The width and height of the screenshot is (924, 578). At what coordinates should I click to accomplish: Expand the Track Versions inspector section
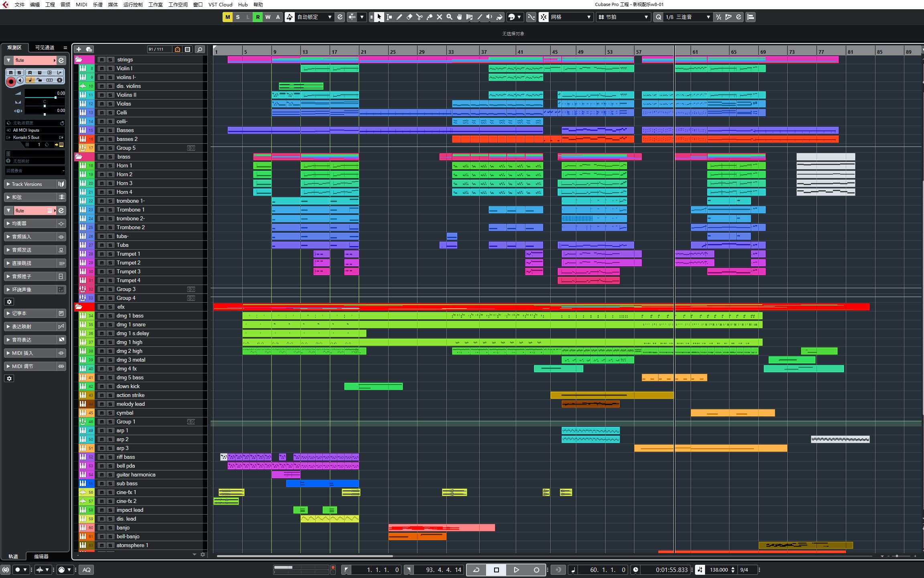coord(30,184)
